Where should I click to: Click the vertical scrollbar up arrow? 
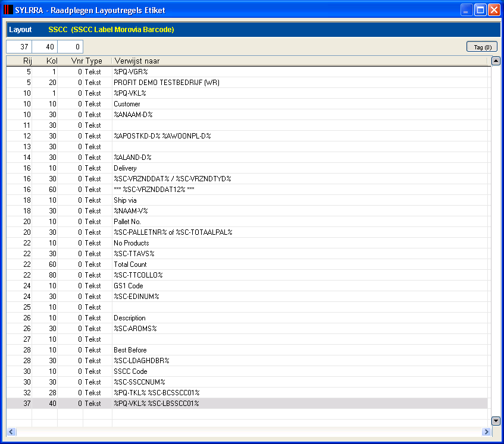point(496,61)
